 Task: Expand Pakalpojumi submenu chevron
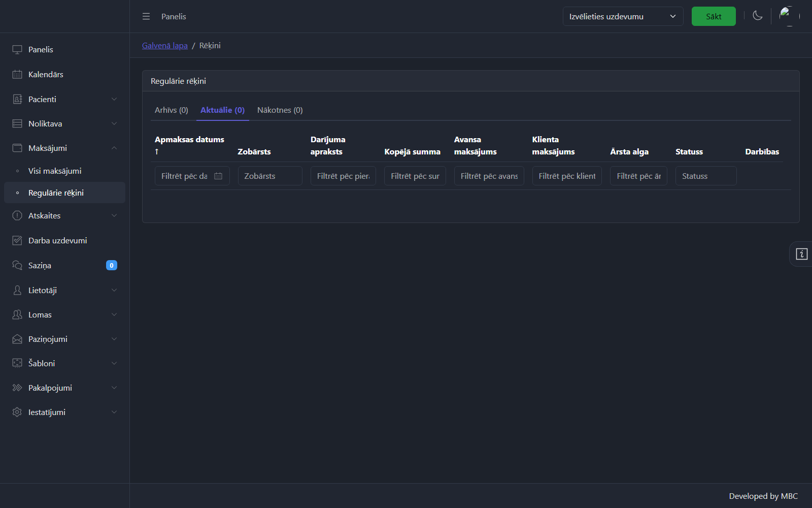(114, 388)
